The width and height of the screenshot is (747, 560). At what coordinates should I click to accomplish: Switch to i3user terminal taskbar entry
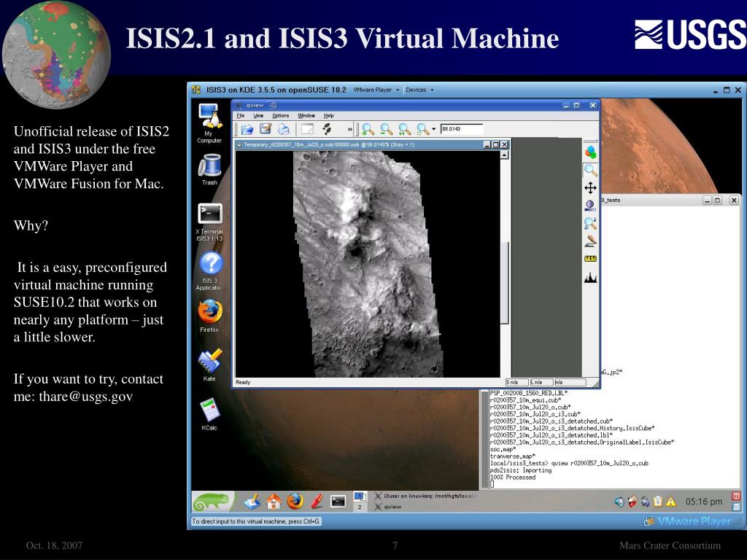(425, 496)
